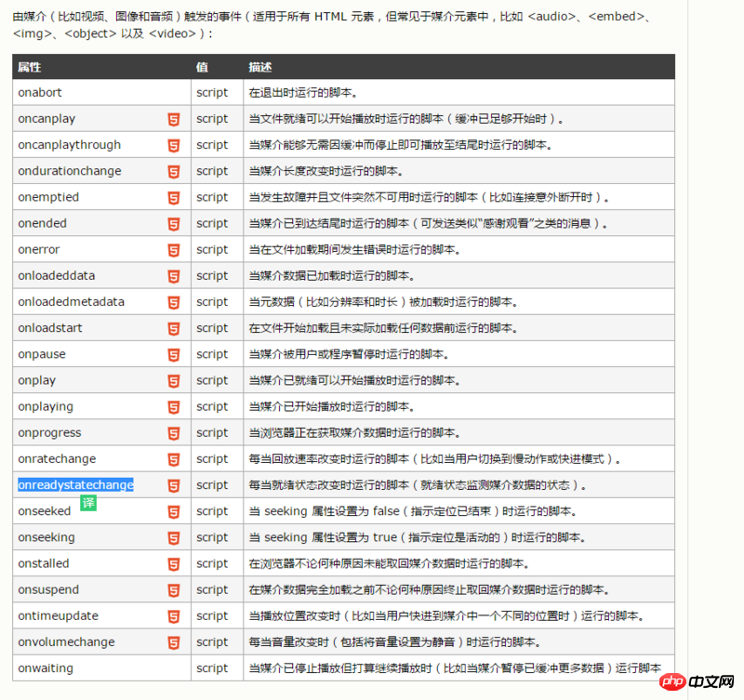
Task: Click the onseeked attribute name
Action: coord(44,510)
